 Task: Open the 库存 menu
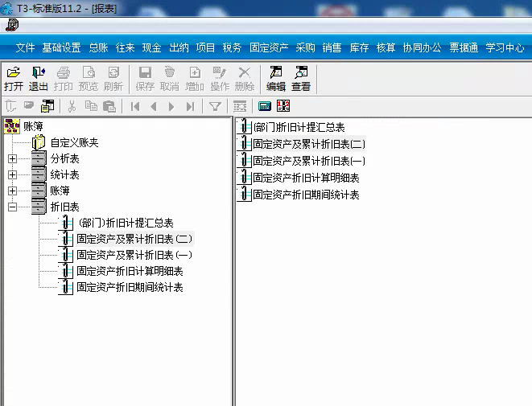(x=359, y=47)
